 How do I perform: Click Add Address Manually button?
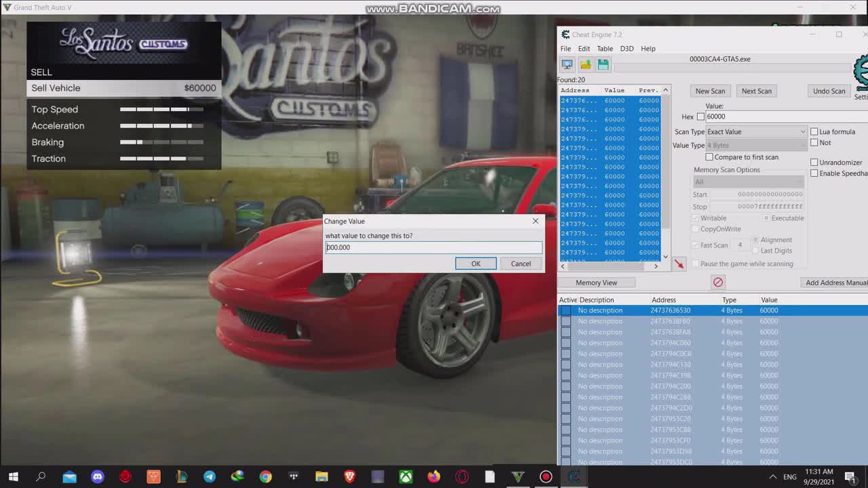835,283
